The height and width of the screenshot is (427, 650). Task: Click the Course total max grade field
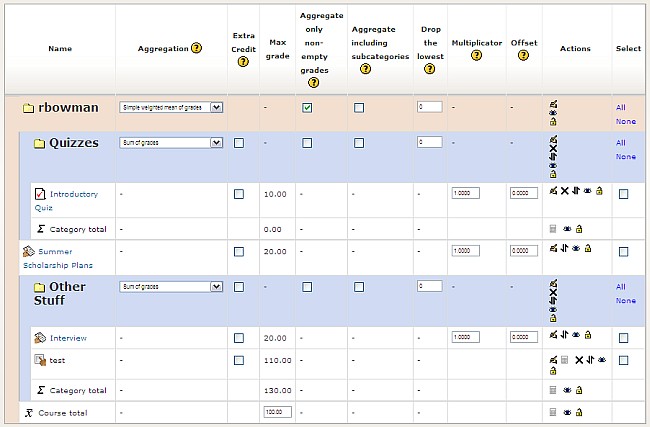click(x=275, y=411)
